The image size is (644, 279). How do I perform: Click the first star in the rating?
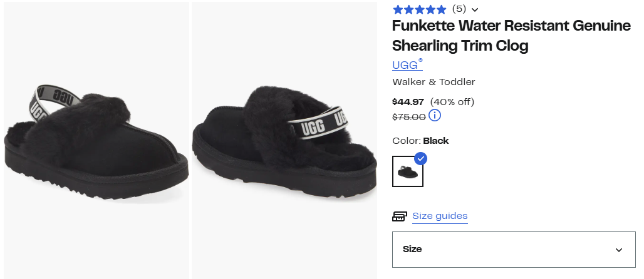tap(398, 9)
